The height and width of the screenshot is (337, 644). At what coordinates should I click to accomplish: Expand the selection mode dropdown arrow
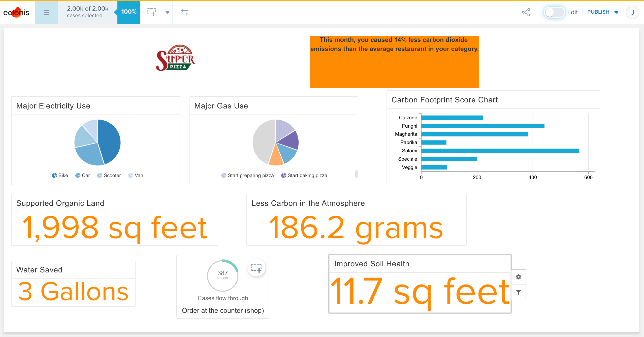tap(167, 12)
